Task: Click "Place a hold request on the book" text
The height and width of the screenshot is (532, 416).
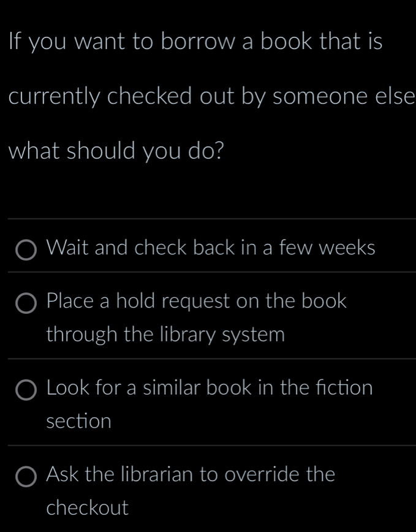Action: click(197, 301)
